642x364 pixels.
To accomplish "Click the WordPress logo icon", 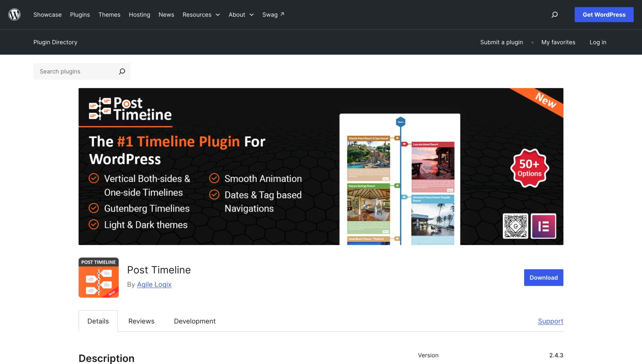I will pyautogui.click(x=14, y=15).
